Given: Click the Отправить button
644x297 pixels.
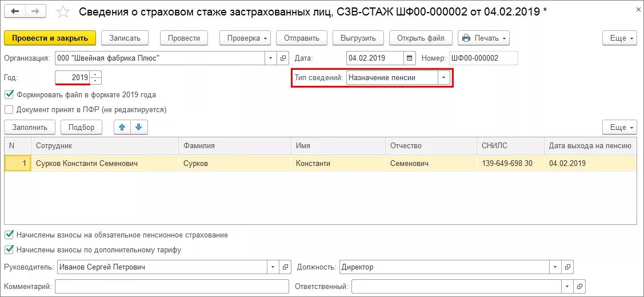Looking at the screenshot, I should (301, 38).
